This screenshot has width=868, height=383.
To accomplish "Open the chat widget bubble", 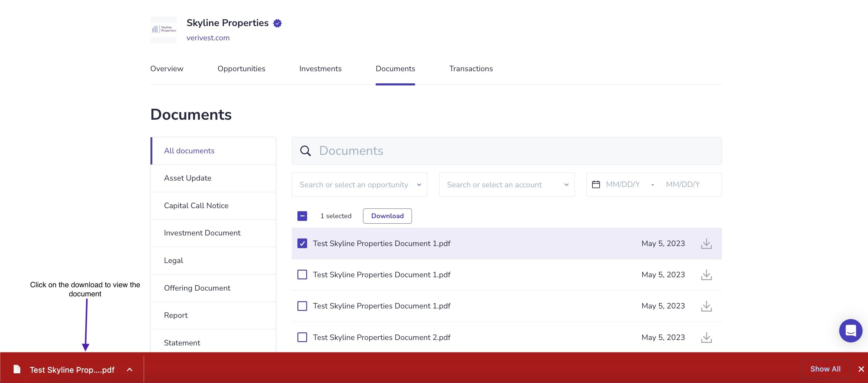I will click(850, 330).
